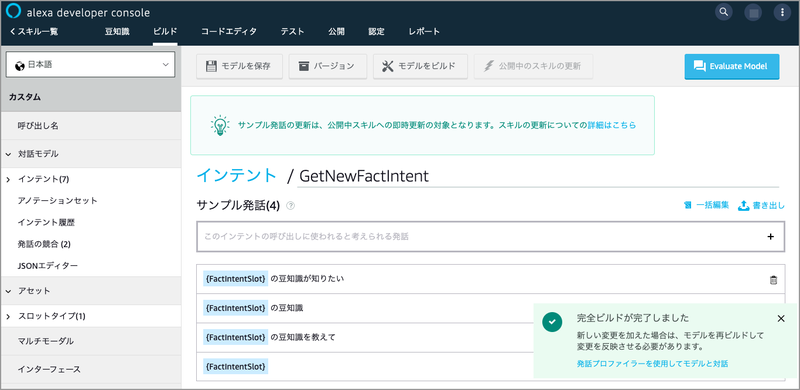Open 発話プロファイラーを使用してモデルと対話 link
800x390 pixels.
652,364
